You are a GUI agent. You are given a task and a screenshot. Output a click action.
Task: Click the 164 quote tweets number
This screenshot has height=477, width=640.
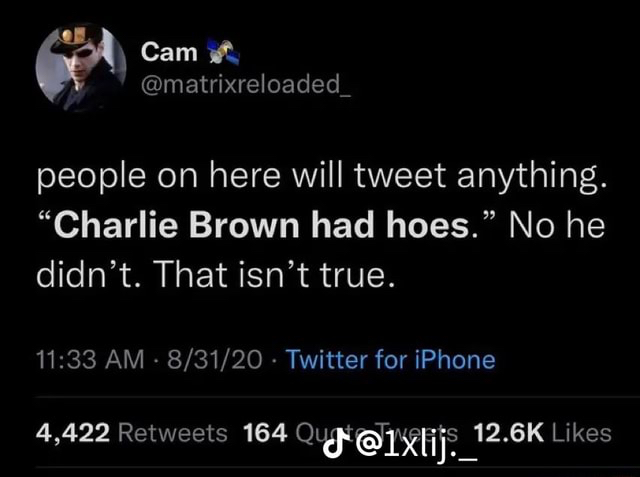[x=263, y=432]
